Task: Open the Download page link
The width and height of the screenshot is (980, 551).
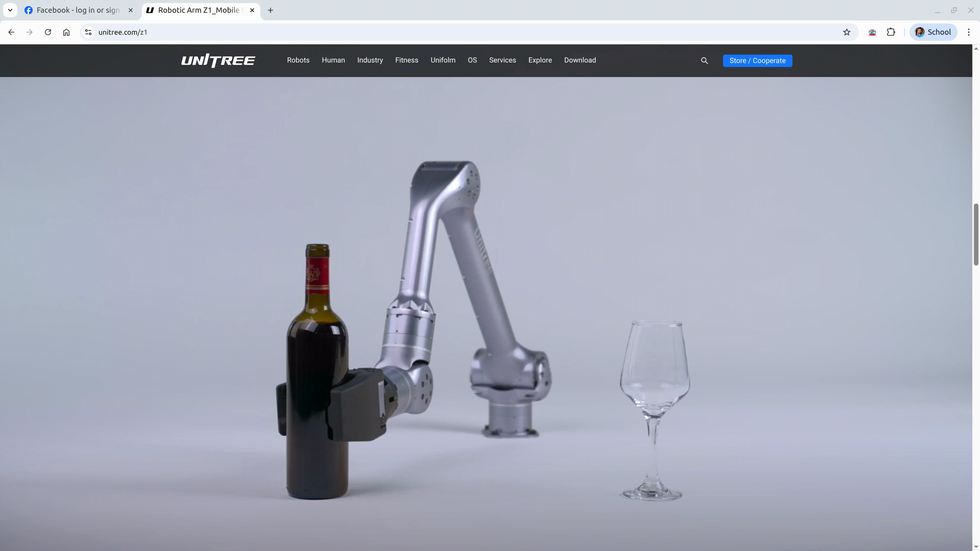Action: coord(580,60)
